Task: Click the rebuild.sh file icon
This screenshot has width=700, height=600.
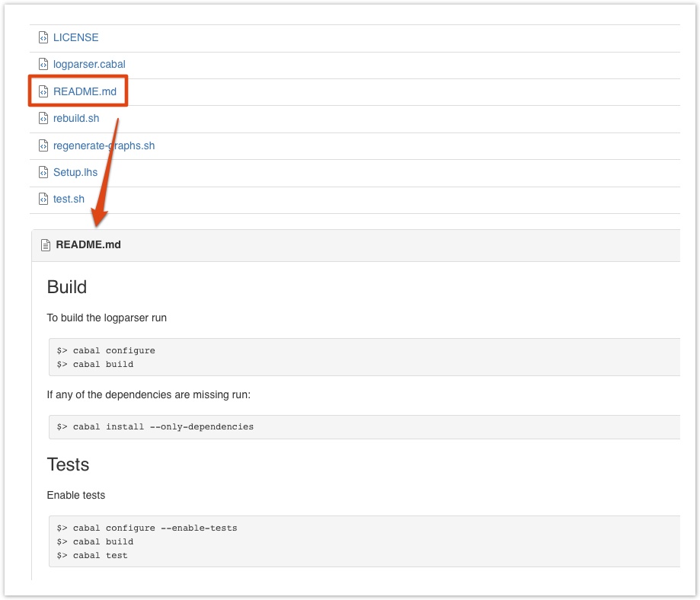Action: (x=43, y=118)
